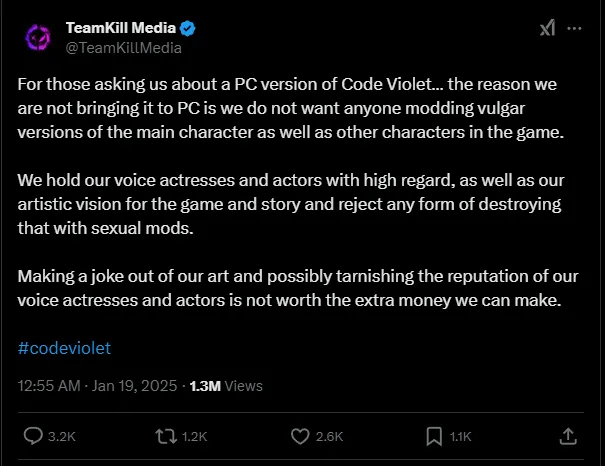Click the 3.2K reply count
The image size is (605, 466).
click(x=62, y=437)
